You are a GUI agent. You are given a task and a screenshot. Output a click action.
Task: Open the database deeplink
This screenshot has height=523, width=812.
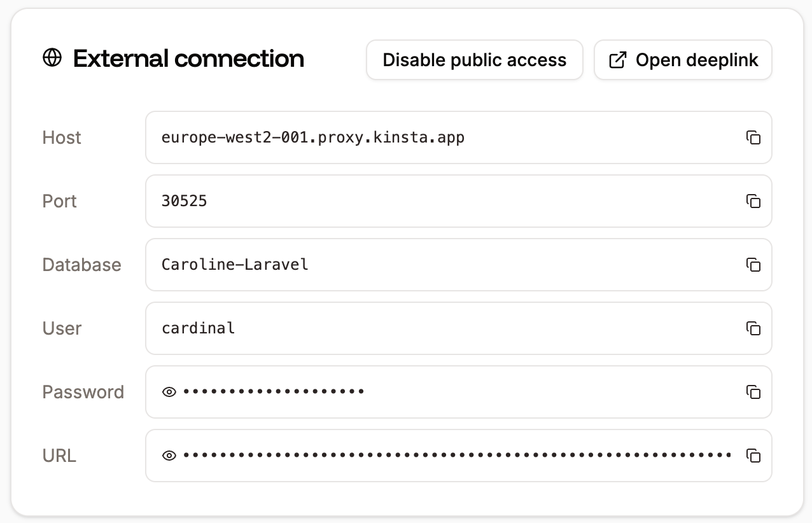[x=683, y=59]
